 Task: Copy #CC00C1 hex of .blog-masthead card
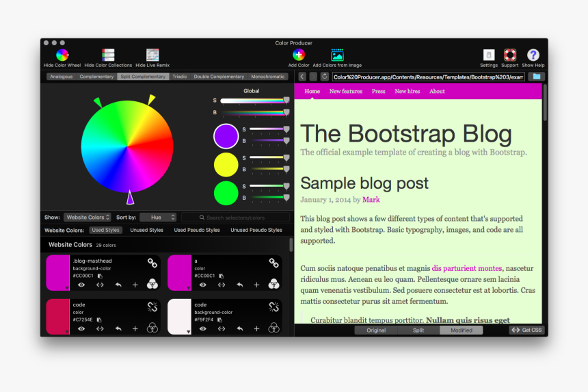click(x=100, y=276)
